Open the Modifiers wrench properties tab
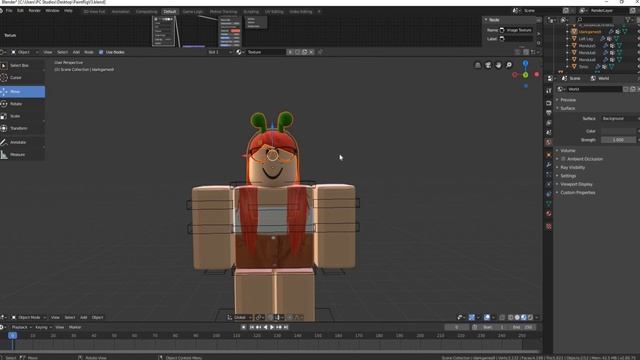Viewport: 640px width, 360px height. [x=549, y=164]
